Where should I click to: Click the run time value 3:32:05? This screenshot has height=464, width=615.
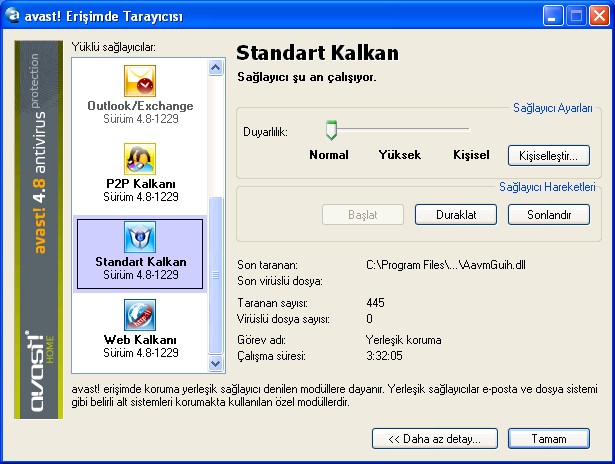tap(384, 356)
